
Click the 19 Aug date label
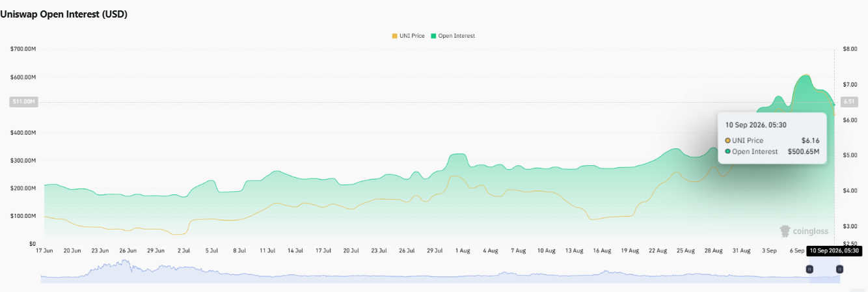pyautogui.click(x=631, y=250)
